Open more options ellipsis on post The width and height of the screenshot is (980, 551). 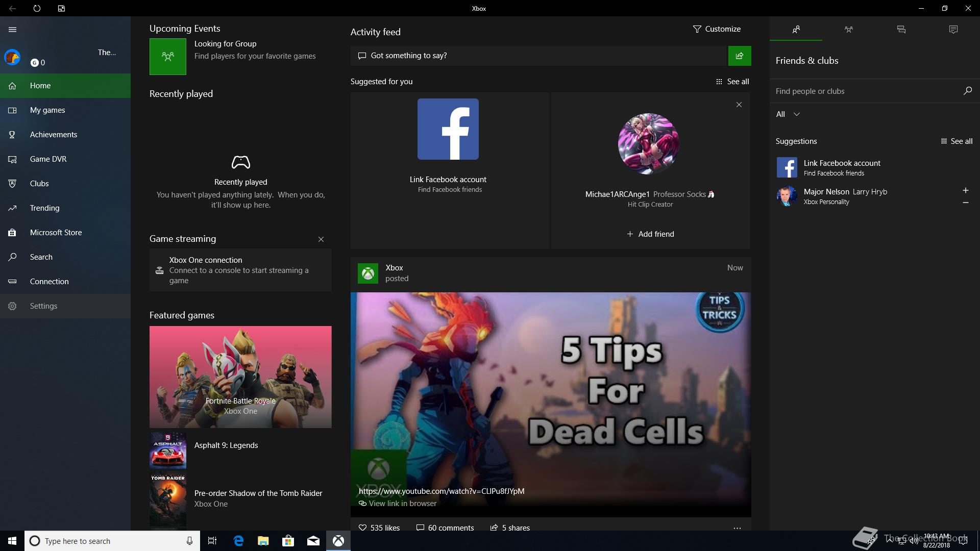tap(737, 528)
